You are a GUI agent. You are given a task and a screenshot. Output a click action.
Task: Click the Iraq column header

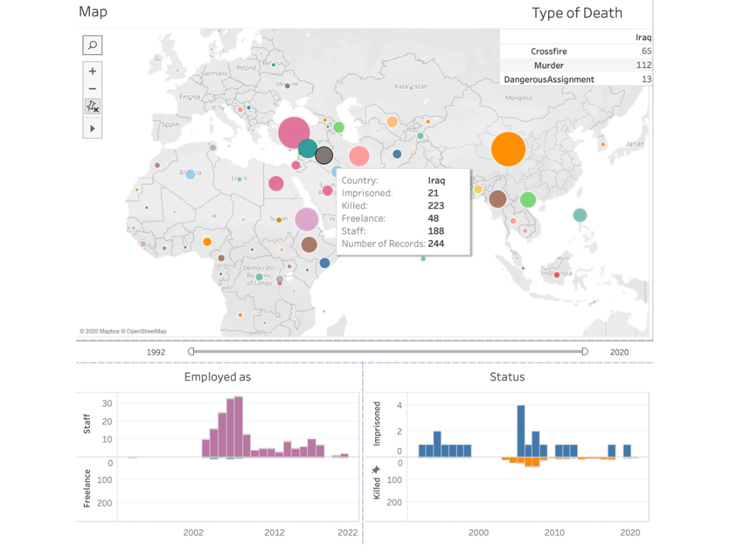[x=643, y=37]
